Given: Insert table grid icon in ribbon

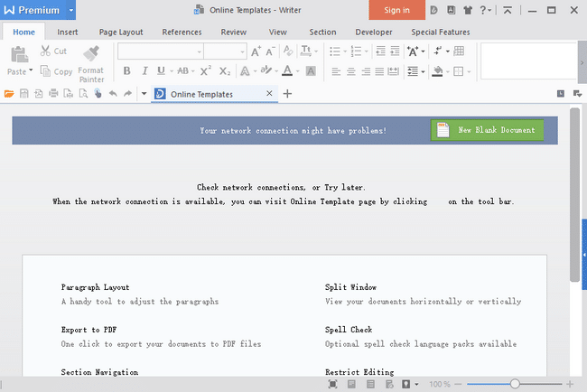Looking at the screenshot, I should [459, 51].
